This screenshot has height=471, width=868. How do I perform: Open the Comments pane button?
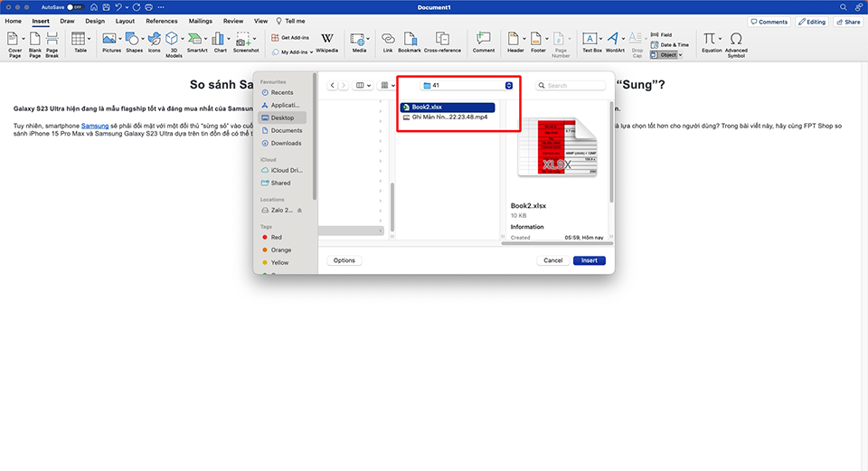tap(769, 22)
